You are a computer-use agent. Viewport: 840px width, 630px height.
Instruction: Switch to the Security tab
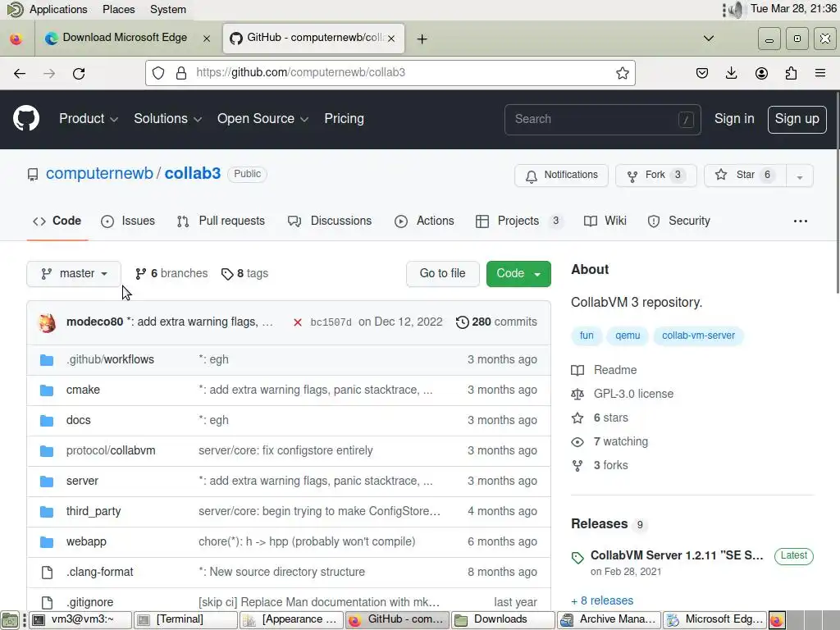coord(678,221)
